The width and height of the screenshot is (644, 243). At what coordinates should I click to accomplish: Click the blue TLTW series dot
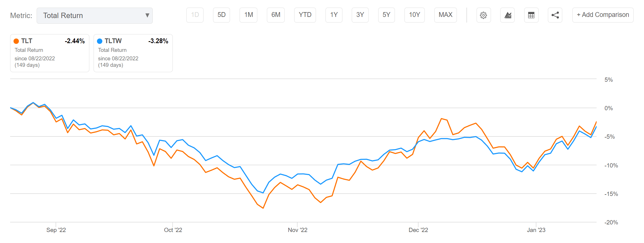point(100,41)
